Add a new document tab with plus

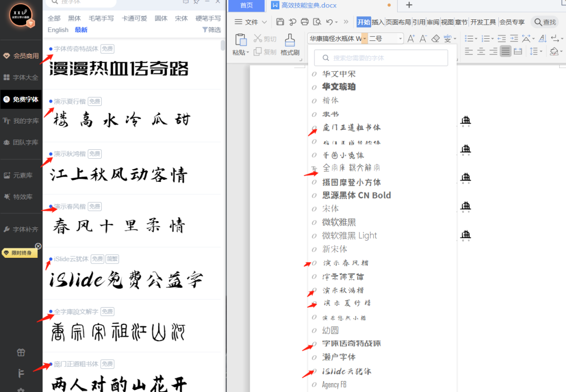coord(409,5)
